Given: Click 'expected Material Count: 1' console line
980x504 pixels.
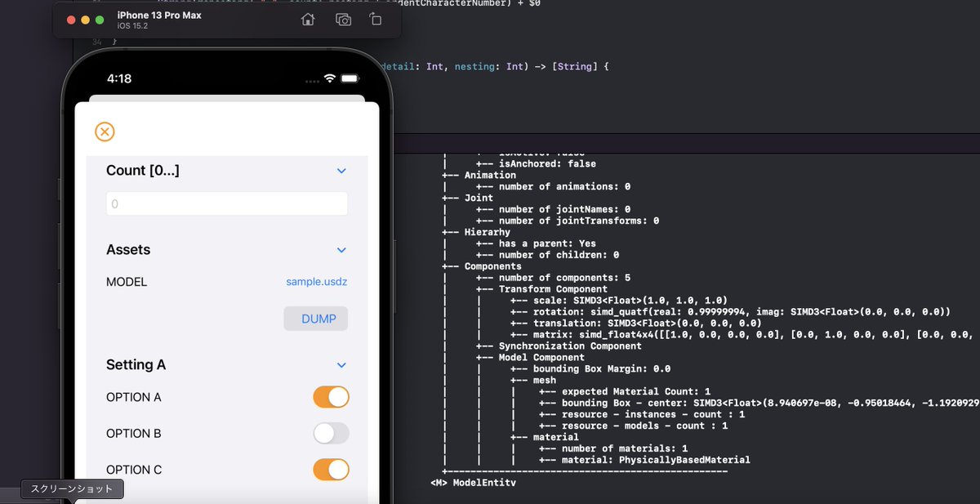Looking at the screenshot, I should coord(635,392).
